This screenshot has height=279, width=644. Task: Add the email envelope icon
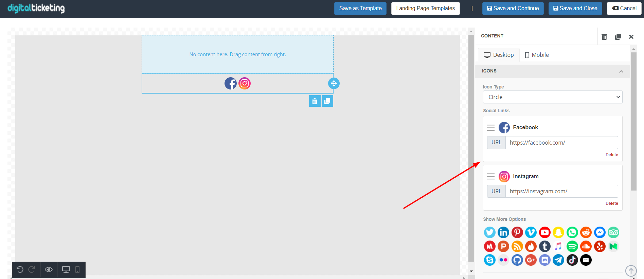(x=586, y=260)
